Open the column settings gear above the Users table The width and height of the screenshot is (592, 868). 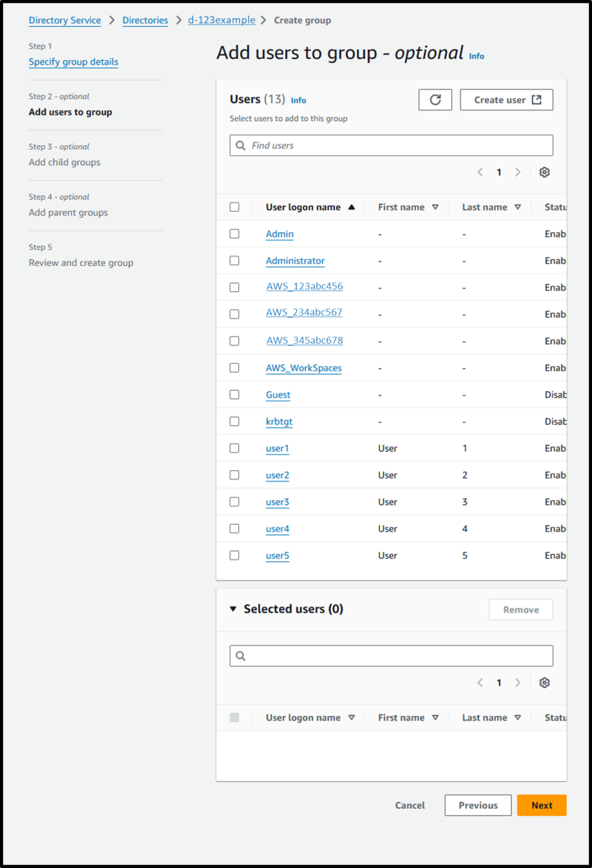coord(543,172)
